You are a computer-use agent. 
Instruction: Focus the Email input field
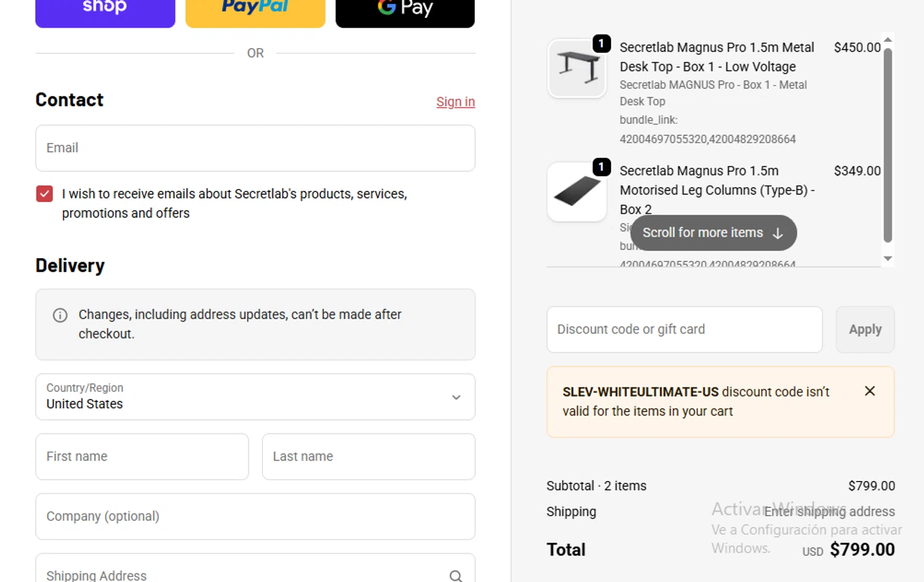coord(255,148)
